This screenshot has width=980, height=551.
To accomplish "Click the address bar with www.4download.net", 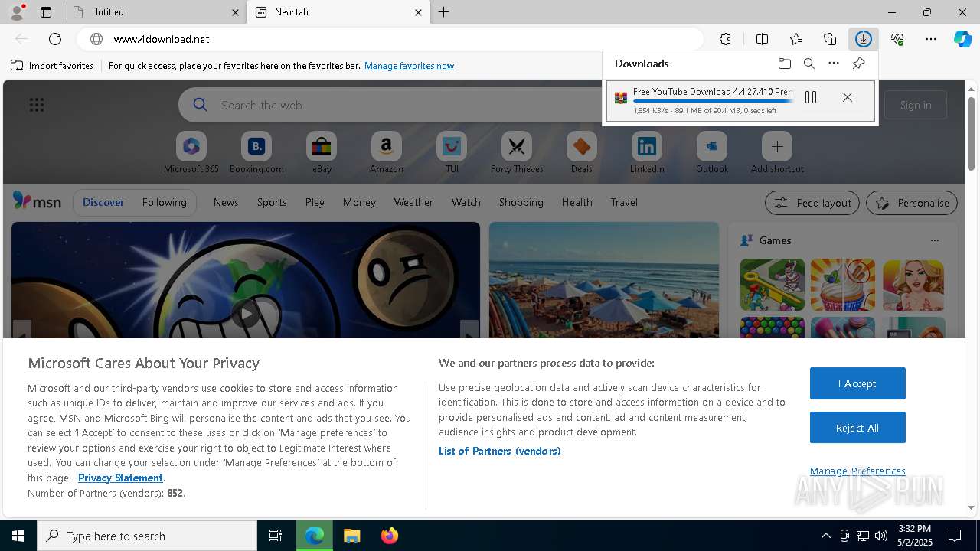I will pyautogui.click(x=390, y=39).
